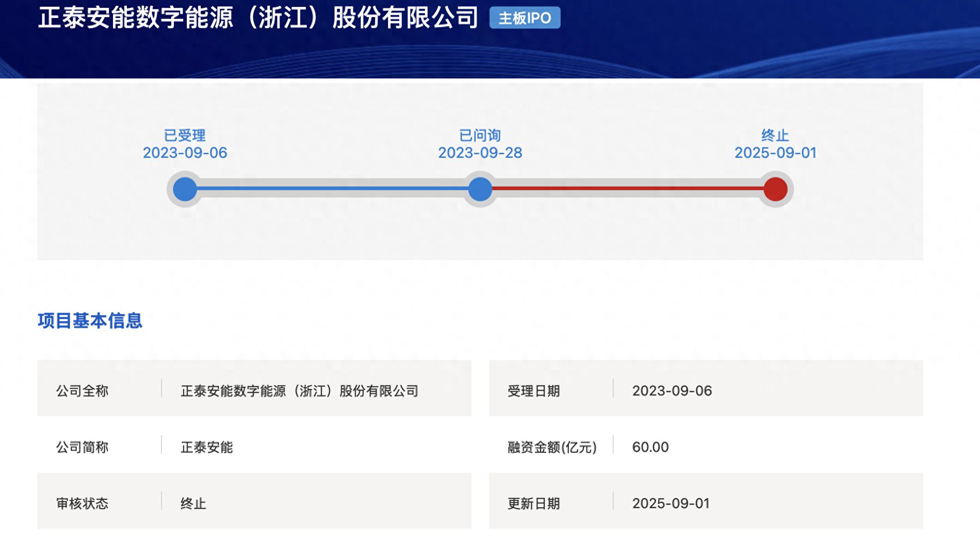Viewport: 980px width, 540px height.
Task: Click the 主板IPO badge
Action: [x=525, y=18]
